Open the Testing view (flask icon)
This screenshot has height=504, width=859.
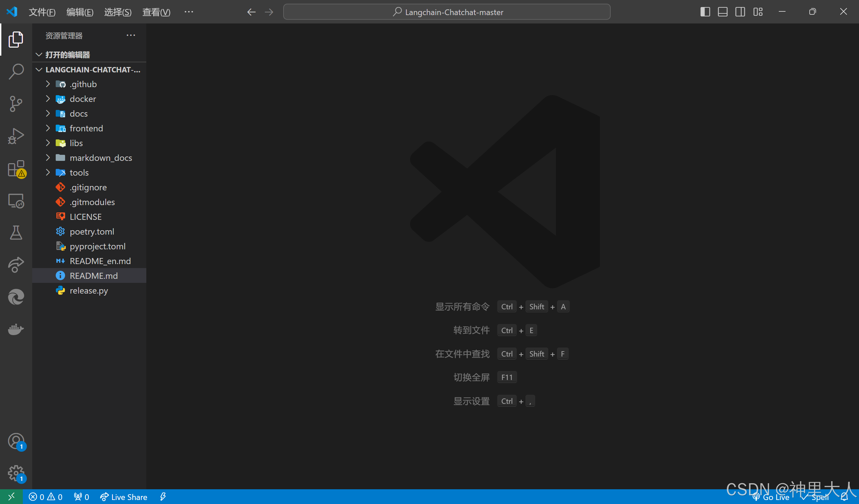pos(16,233)
